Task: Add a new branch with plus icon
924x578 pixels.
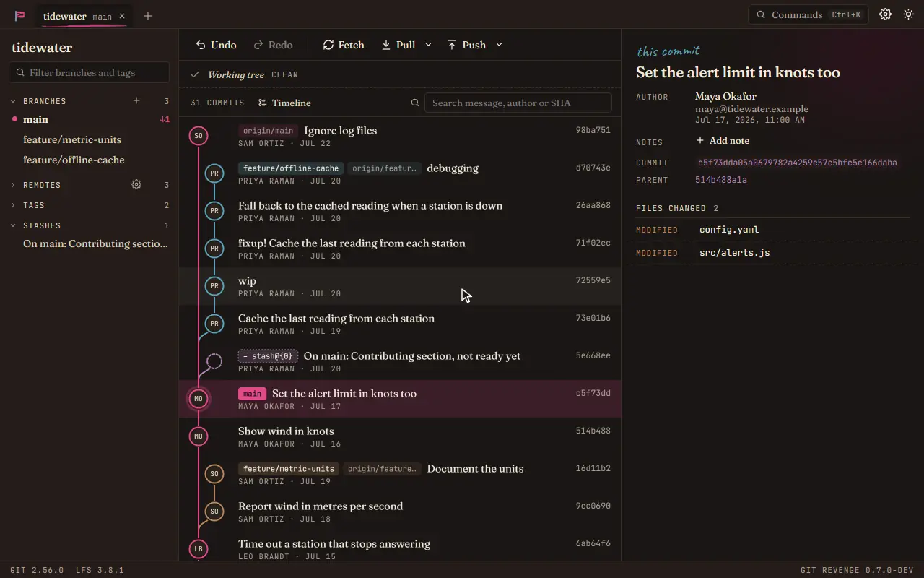Action: coord(136,100)
